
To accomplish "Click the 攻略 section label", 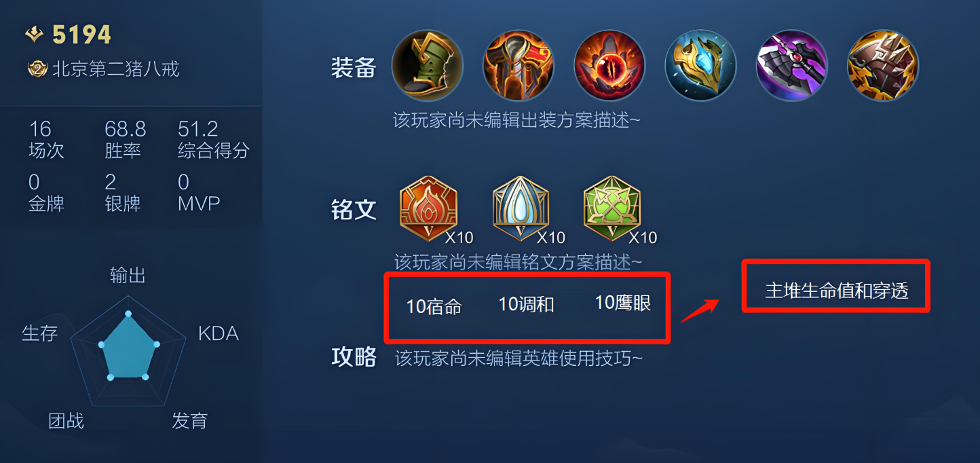I will pos(354,356).
